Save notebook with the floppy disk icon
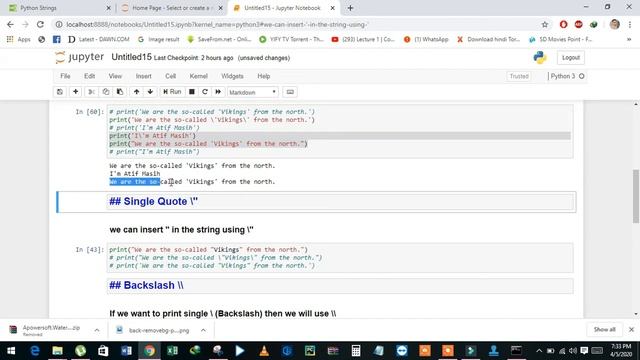 60,92
